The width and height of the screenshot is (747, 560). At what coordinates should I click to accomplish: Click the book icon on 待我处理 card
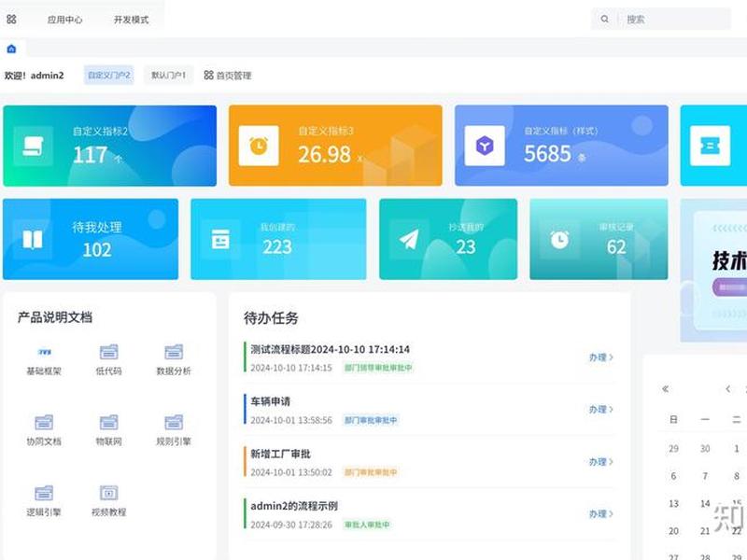(x=33, y=240)
